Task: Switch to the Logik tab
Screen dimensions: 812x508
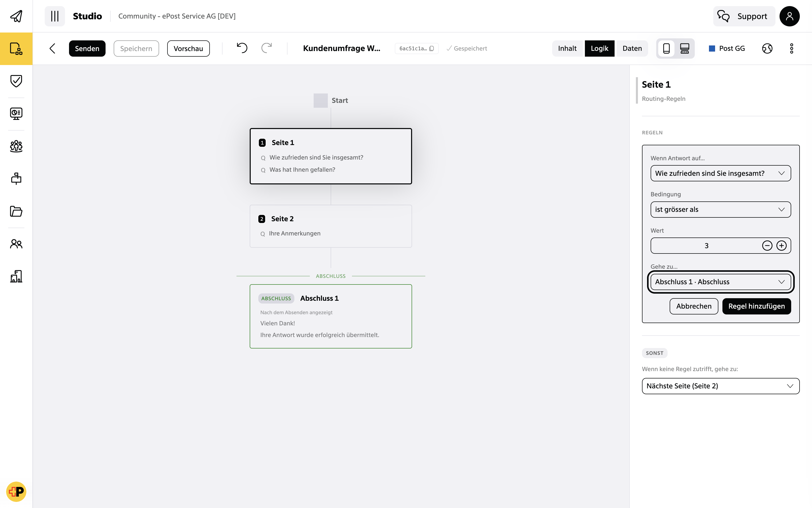Action: pos(599,48)
